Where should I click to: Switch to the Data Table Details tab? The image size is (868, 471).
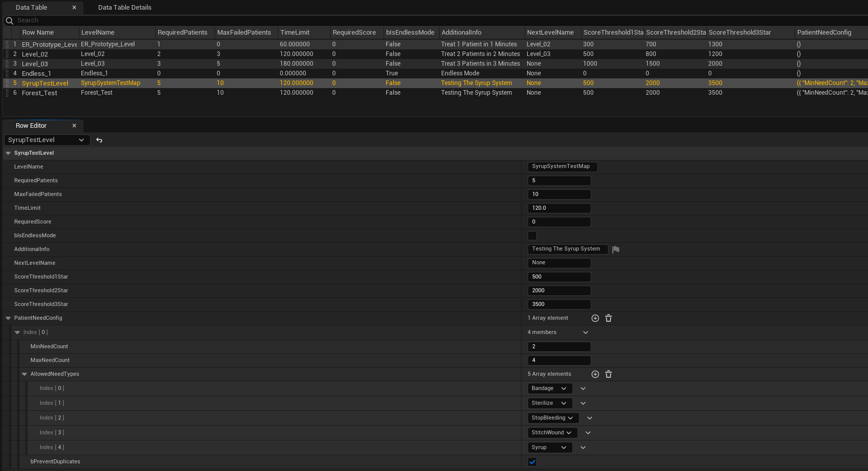pyautogui.click(x=125, y=8)
